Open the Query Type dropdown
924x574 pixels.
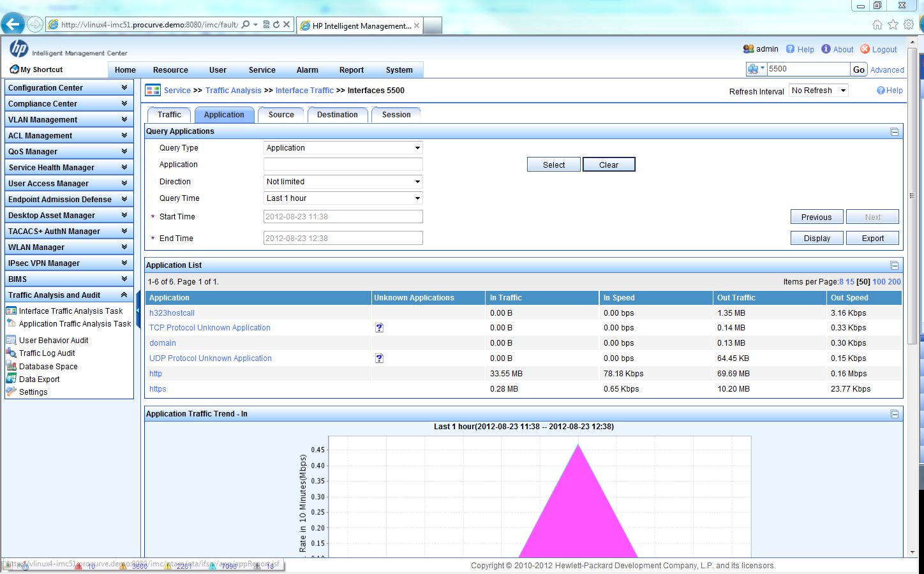coord(343,148)
